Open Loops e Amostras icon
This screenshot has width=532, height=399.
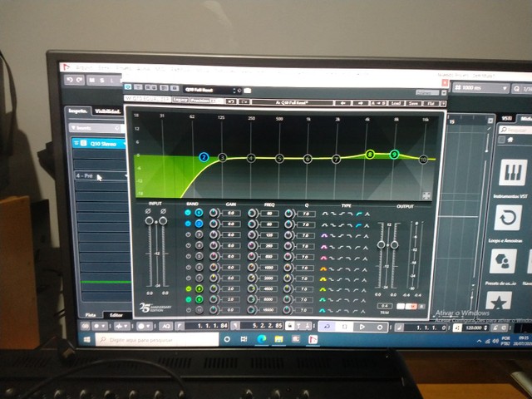tap(508, 218)
